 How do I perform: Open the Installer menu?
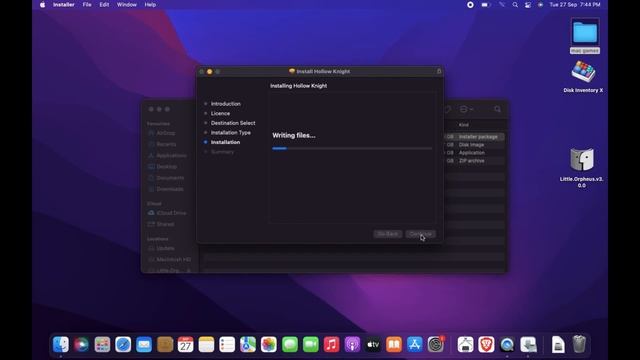[x=64, y=5]
